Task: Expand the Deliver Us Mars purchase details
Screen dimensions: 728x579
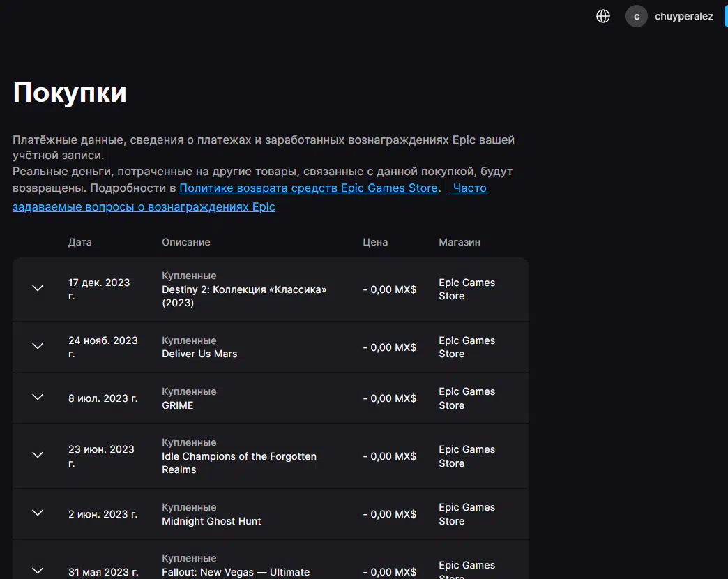Action: 38,347
